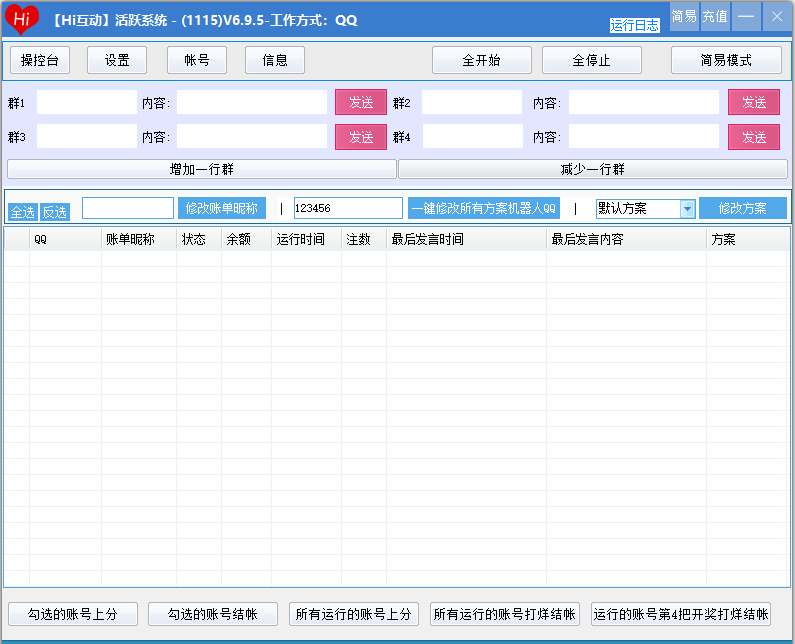
Task: Click the 简易 title bar button
Action: coord(684,16)
